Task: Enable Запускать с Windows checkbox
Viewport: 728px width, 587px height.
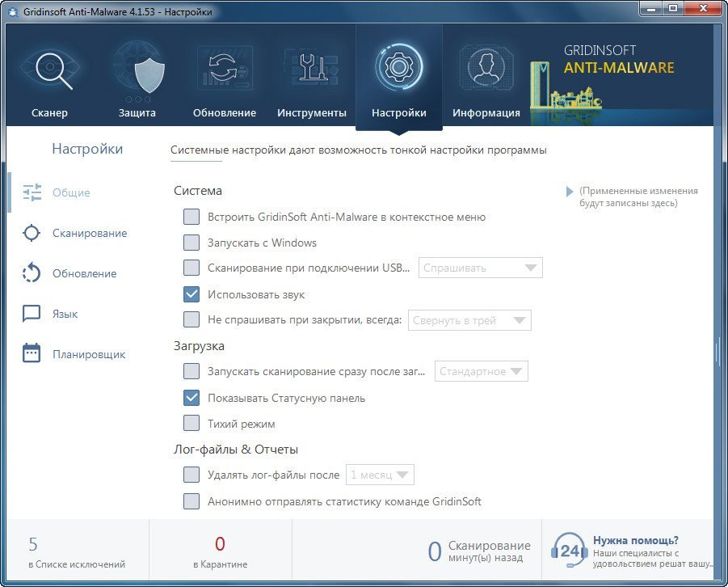Action: (191, 243)
